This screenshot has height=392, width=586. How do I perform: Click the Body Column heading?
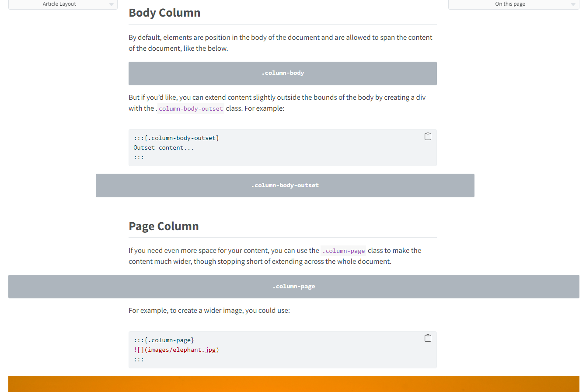point(164,13)
